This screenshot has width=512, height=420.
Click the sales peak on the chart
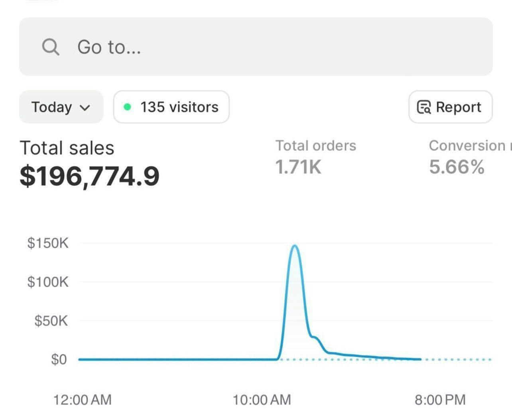tap(295, 246)
